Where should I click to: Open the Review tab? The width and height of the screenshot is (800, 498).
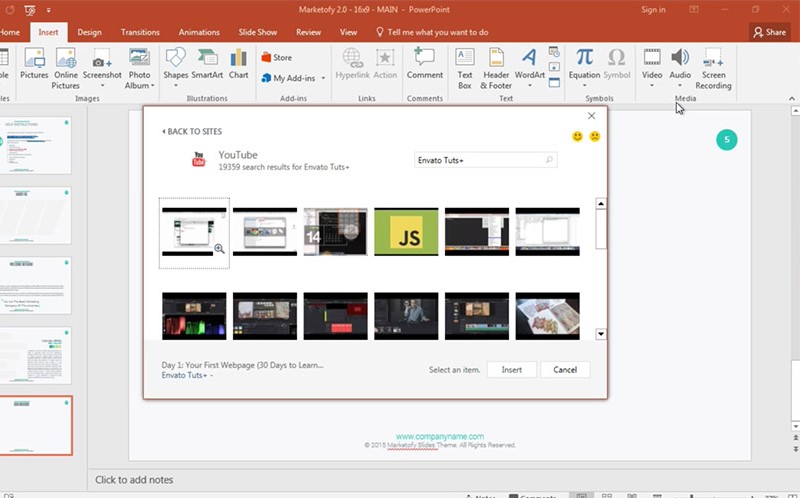[x=309, y=32]
